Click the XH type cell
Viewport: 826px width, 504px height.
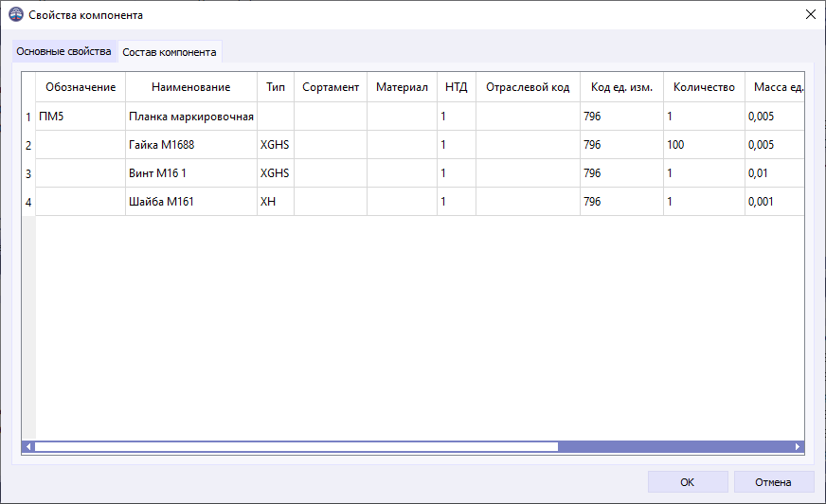[276, 202]
